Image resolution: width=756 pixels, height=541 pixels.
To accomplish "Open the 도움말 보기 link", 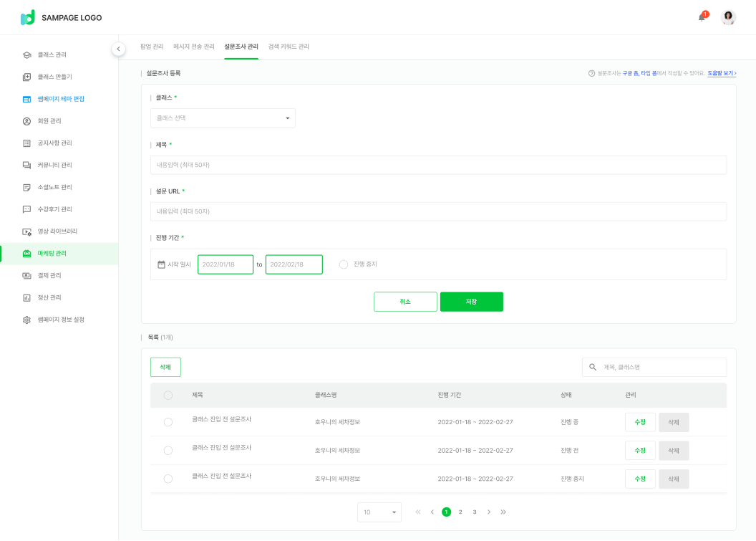I will pyautogui.click(x=722, y=73).
